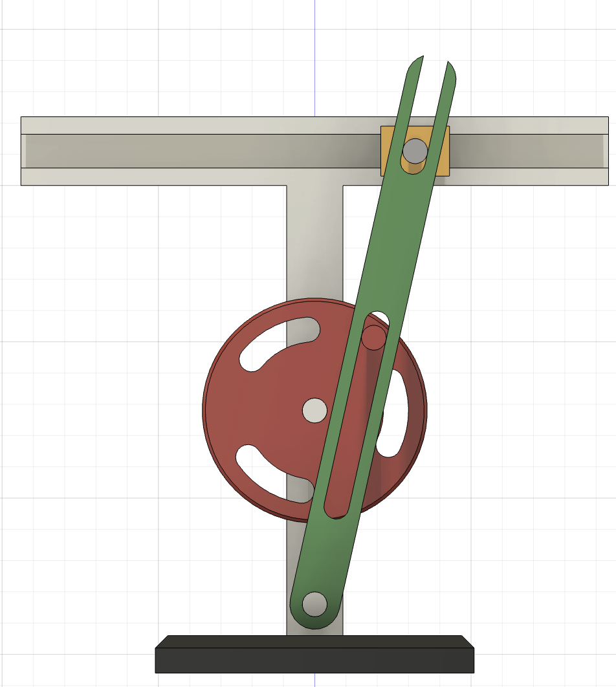Click the wheel's center axle hole
This screenshot has width=616, height=687.
314,411
